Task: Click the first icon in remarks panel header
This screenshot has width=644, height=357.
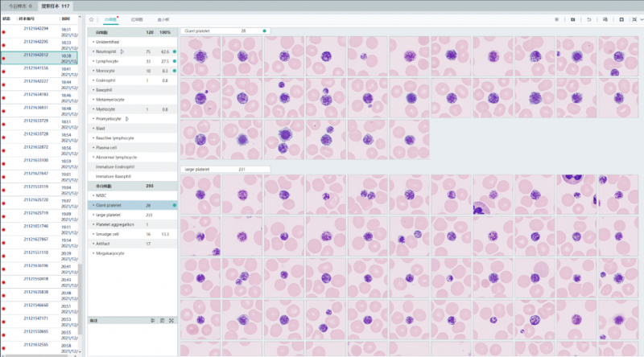Action: tap(153, 321)
